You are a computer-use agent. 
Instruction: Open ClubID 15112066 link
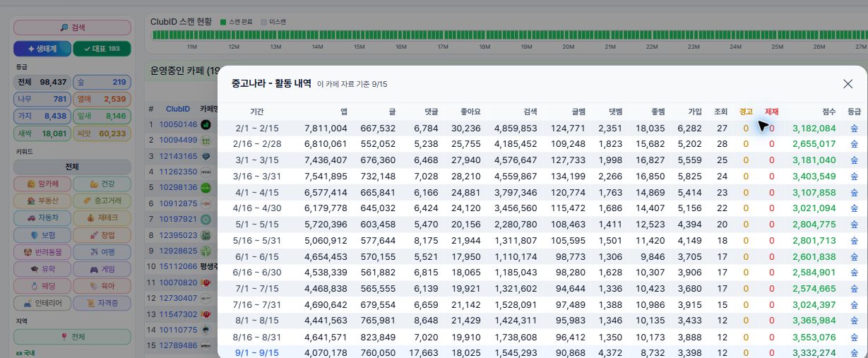coord(178,266)
